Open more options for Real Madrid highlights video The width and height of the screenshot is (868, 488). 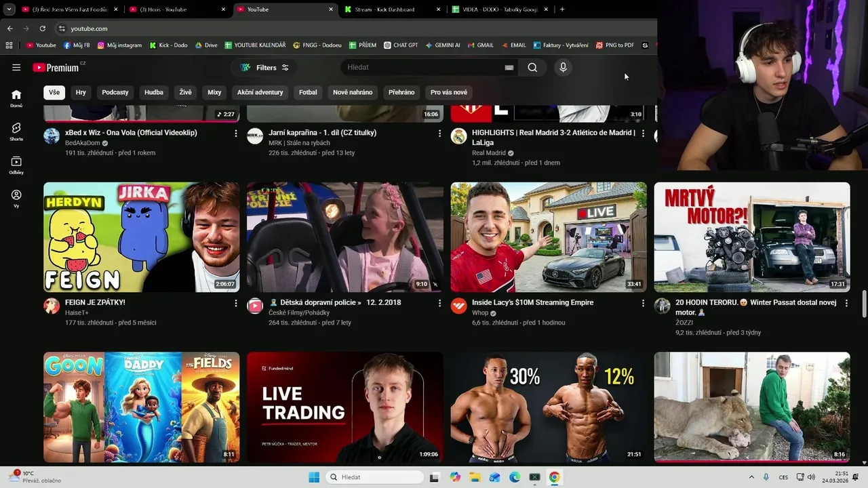643,134
